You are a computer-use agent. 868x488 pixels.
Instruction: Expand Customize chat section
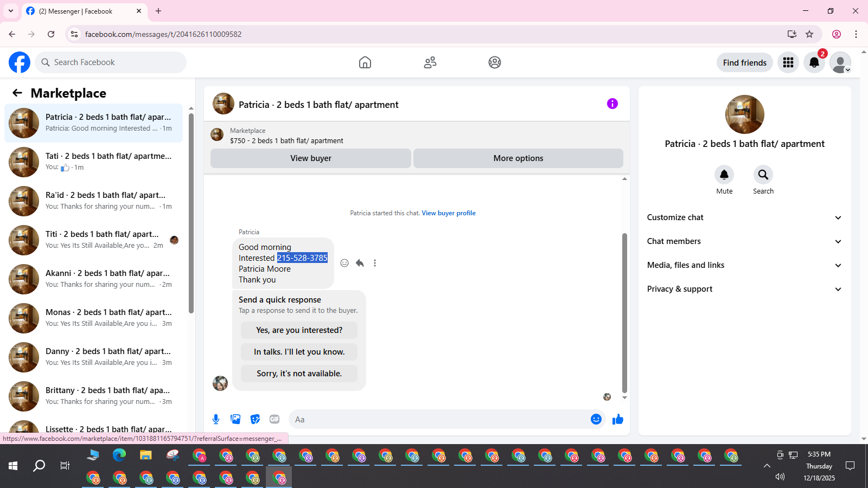pyautogui.click(x=745, y=217)
